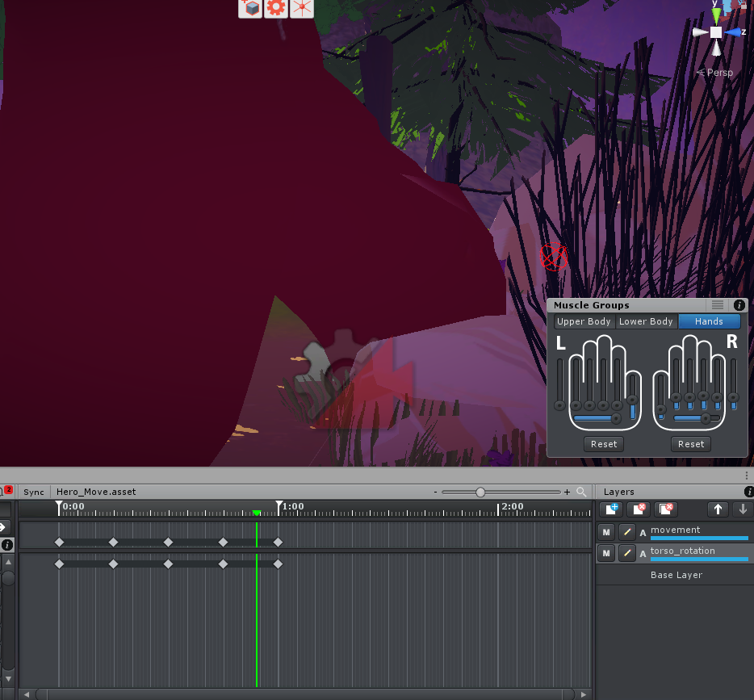Reset the left hand muscles
The height and width of the screenshot is (700, 754).
click(x=604, y=444)
